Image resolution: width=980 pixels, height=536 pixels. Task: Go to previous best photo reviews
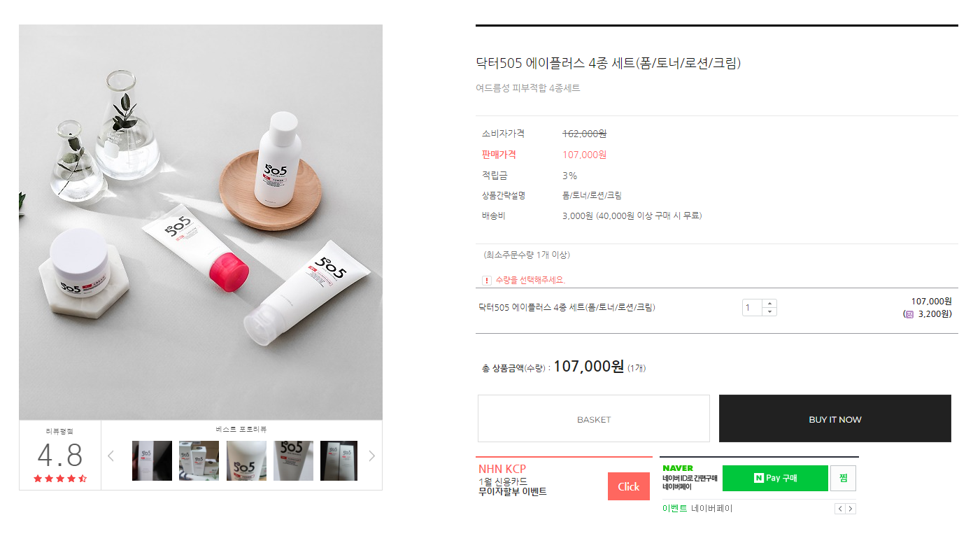[111, 456]
